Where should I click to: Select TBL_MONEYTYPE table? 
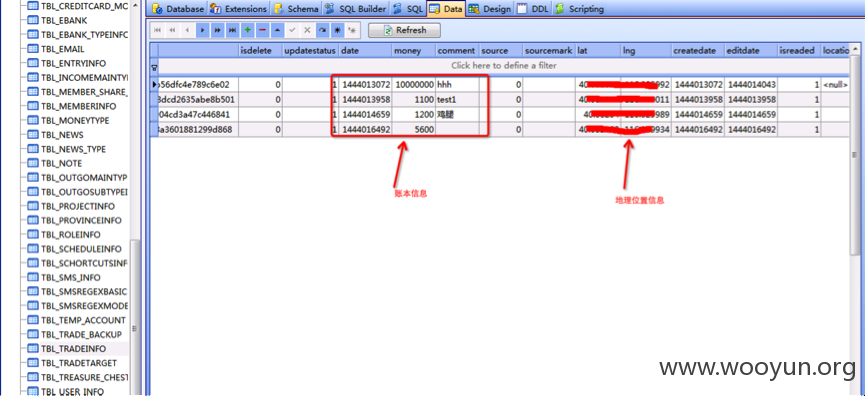(75, 120)
